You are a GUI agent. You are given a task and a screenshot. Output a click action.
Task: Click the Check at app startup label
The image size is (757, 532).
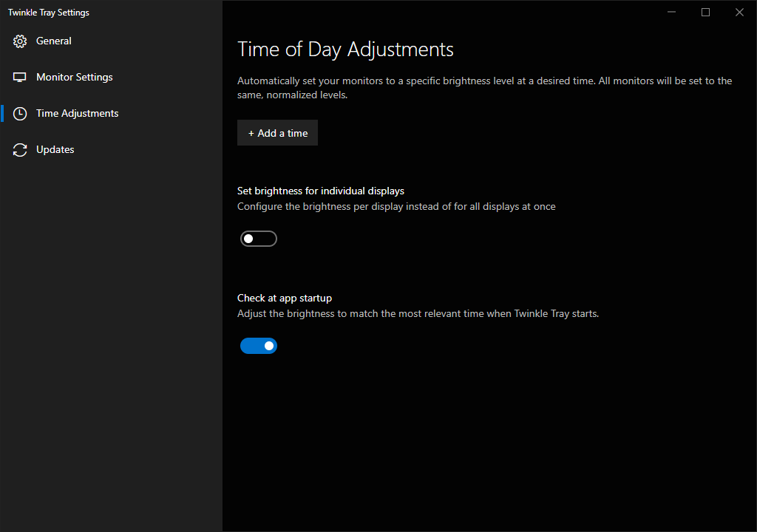click(285, 298)
